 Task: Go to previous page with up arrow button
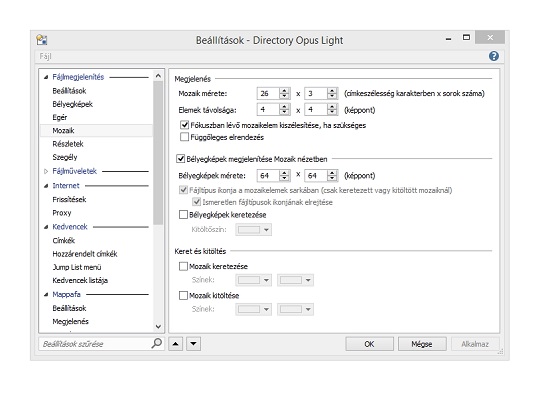(x=176, y=344)
